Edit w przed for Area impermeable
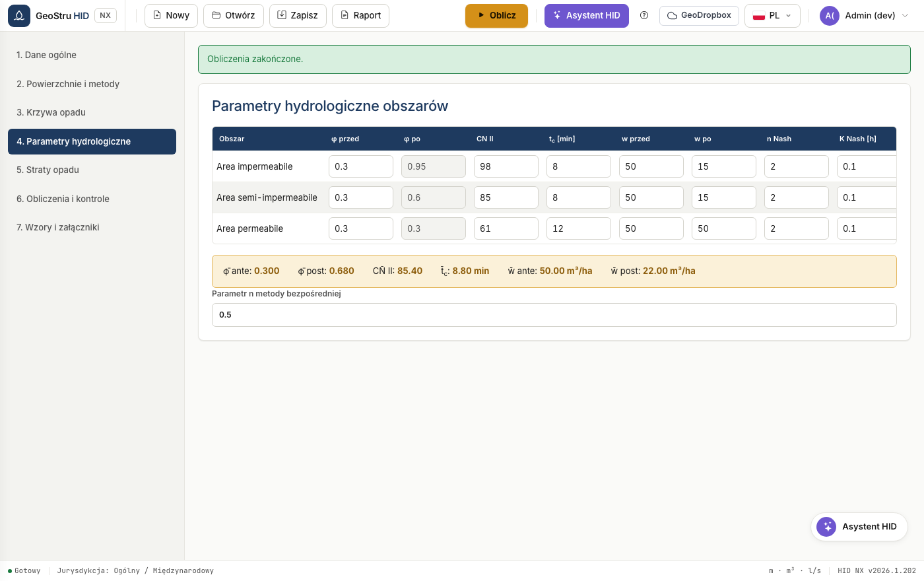The image size is (924, 581). tap(651, 166)
